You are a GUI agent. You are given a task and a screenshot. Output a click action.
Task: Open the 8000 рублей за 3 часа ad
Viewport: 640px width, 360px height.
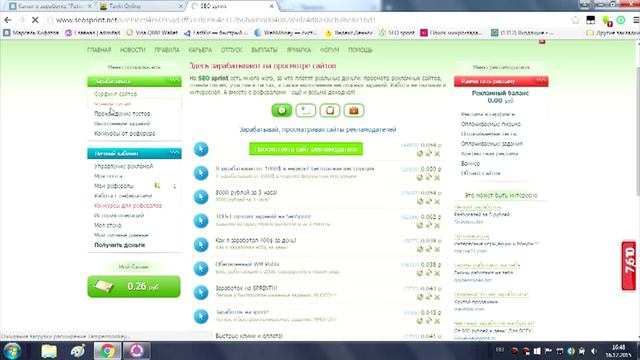click(x=246, y=192)
